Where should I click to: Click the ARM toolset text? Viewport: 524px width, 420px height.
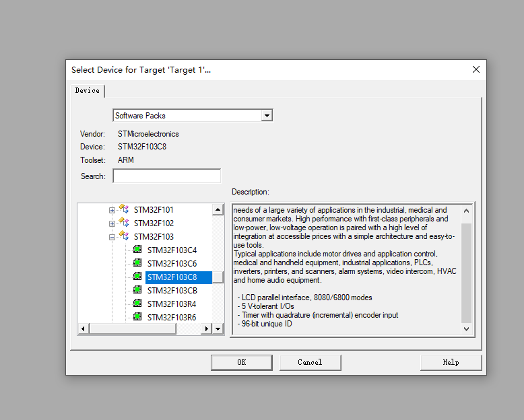(126, 160)
